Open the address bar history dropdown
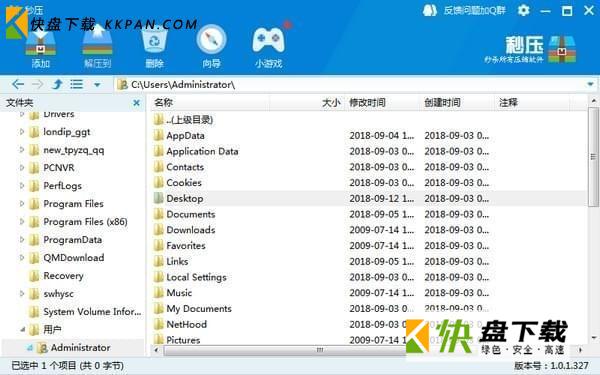The width and height of the screenshot is (600, 375). point(590,84)
